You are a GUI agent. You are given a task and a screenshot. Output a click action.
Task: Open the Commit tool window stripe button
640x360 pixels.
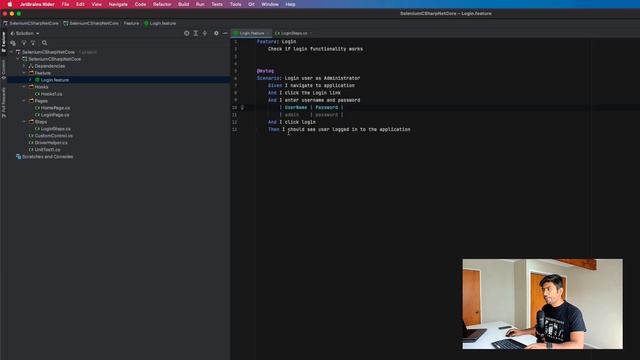pos(4,69)
